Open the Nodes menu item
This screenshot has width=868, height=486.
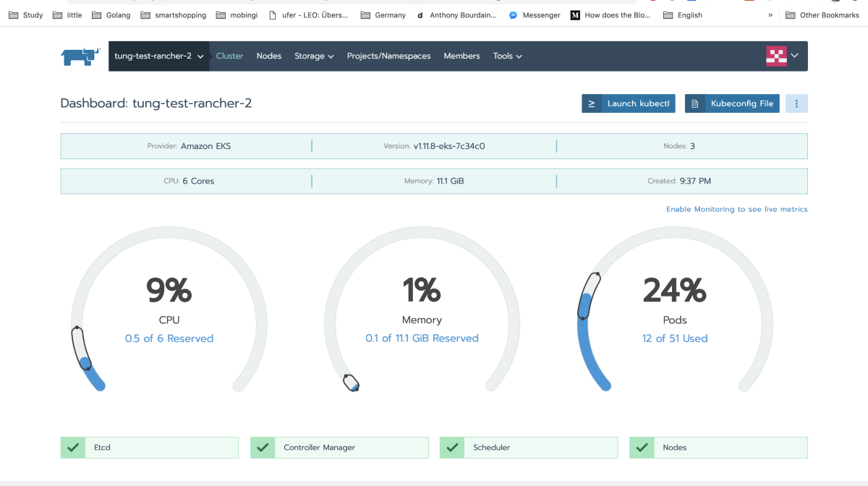269,56
